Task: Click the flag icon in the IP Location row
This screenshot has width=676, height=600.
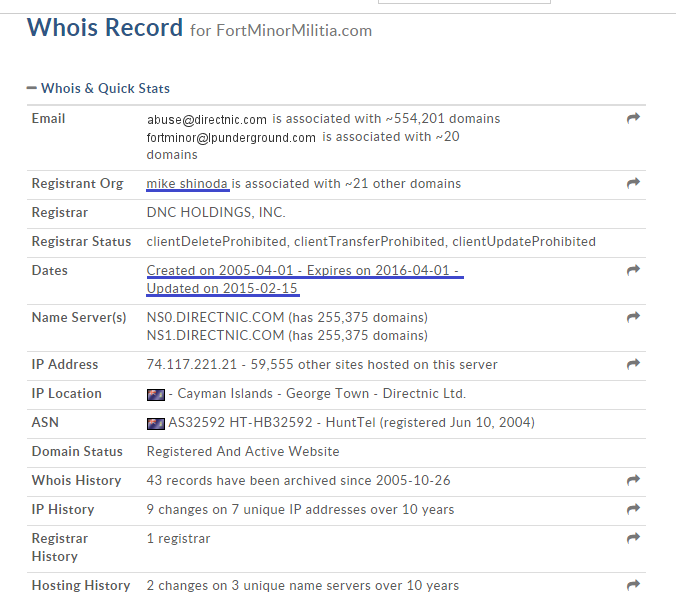Action: [x=155, y=395]
